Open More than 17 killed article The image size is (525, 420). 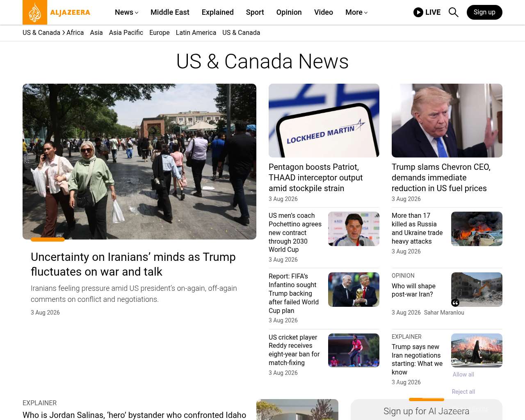(x=417, y=228)
